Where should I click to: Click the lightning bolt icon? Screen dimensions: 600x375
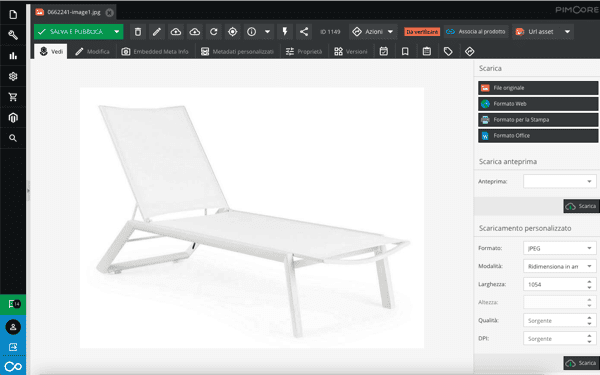coord(285,32)
